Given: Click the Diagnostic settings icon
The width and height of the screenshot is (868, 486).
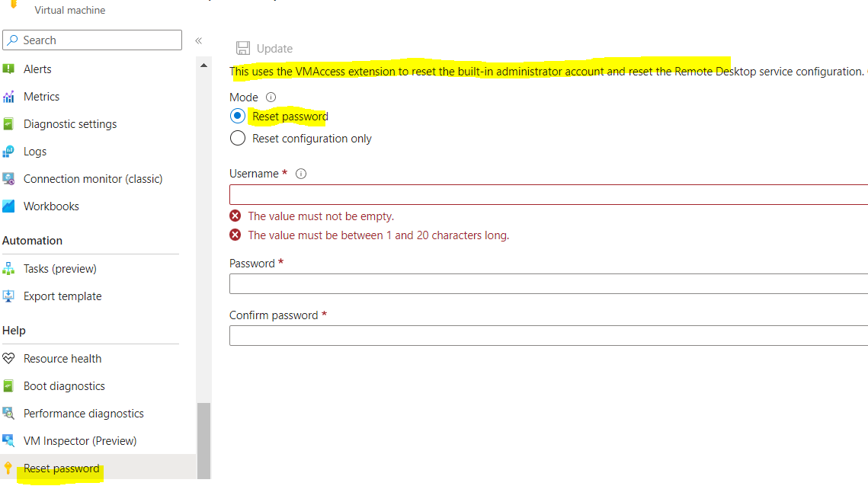Looking at the screenshot, I should [10, 123].
